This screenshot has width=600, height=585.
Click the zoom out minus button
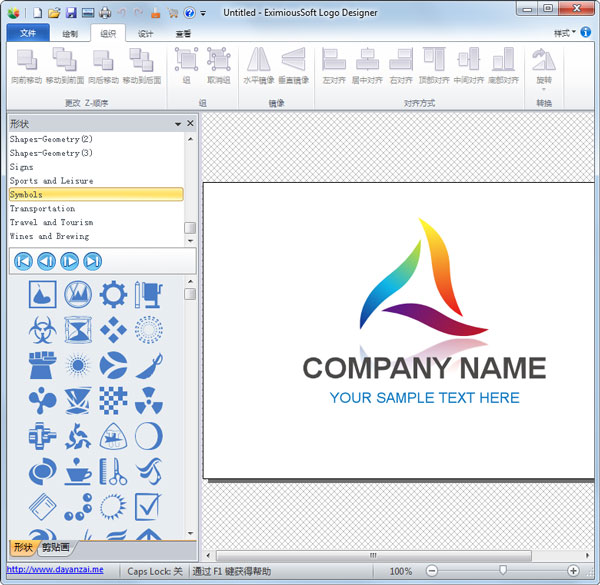[432, 571]
